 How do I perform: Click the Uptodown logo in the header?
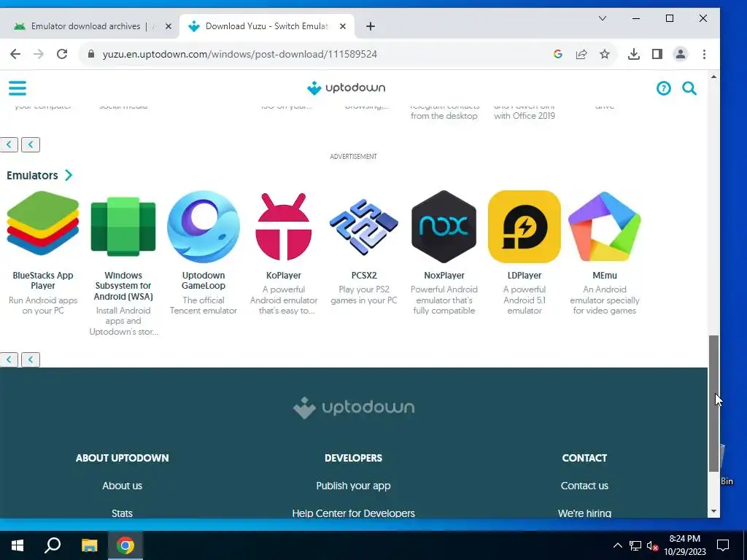pyautogui.click(x=347, y=88)
